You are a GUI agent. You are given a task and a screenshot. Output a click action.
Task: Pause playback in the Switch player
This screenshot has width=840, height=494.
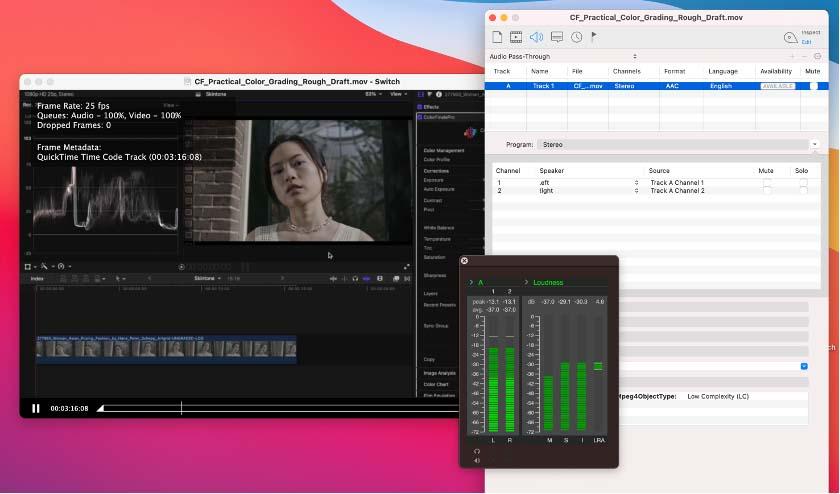36,409
